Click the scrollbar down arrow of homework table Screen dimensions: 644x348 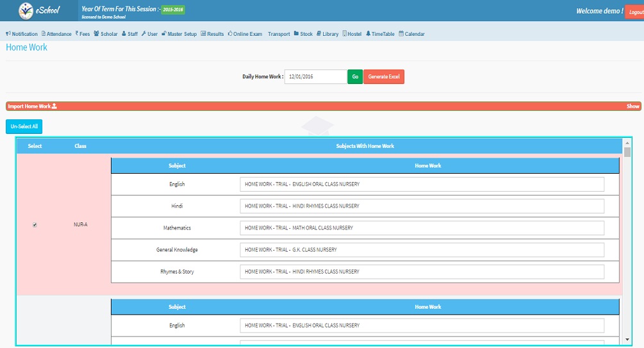(627, 340)
